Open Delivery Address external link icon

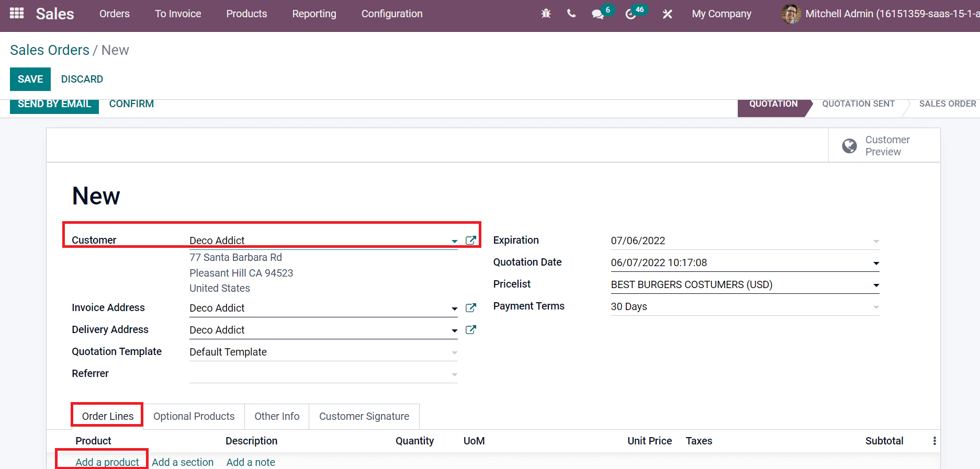pyautogui.click(x=471, y=330)
